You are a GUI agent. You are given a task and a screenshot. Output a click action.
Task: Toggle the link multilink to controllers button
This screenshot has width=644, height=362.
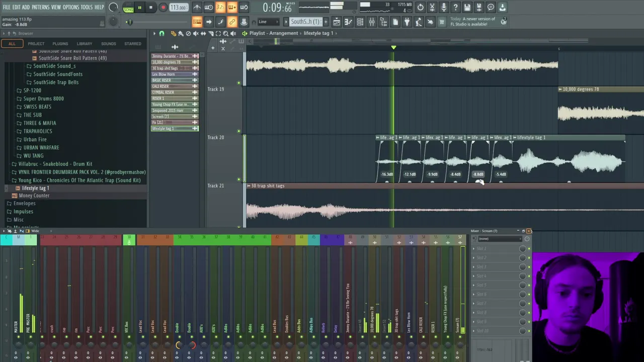(232, 22)
